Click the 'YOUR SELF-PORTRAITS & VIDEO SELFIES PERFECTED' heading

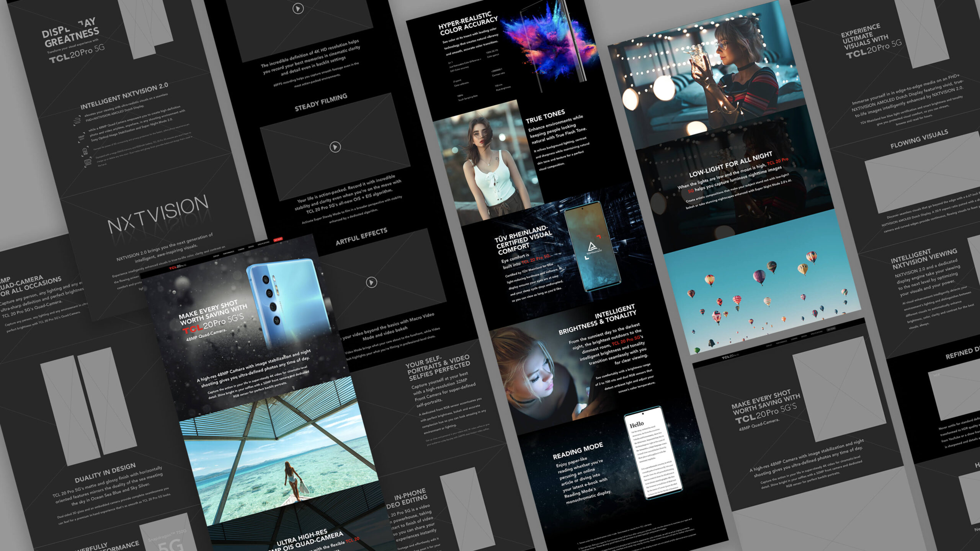click(x=438, y=367)
